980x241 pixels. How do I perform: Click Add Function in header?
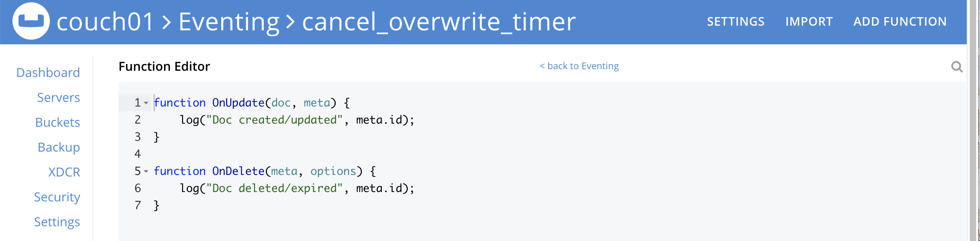coord(900,22)
